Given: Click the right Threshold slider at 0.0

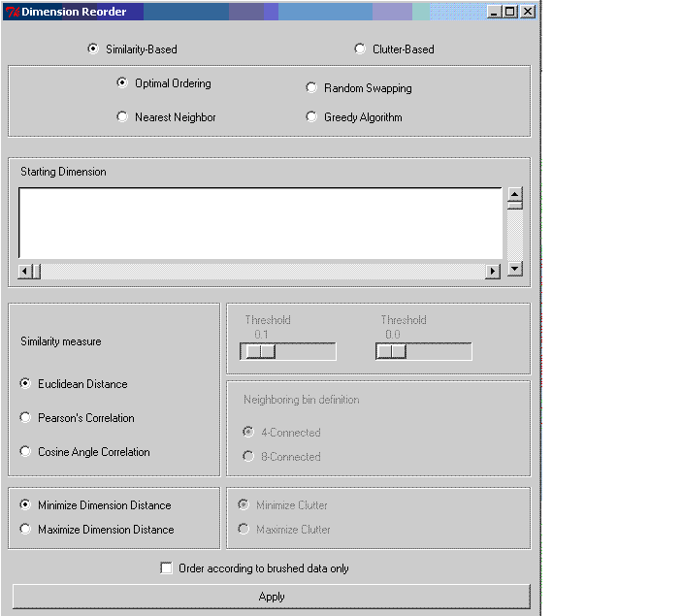Looking at the screenshot, I should pos(391,351).
